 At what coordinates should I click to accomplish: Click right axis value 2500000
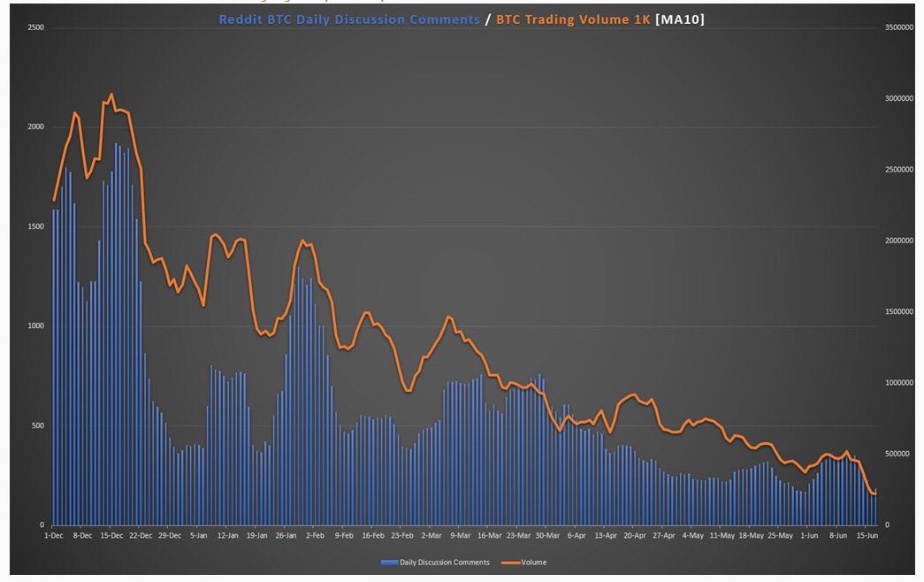[x=899, y=170]
